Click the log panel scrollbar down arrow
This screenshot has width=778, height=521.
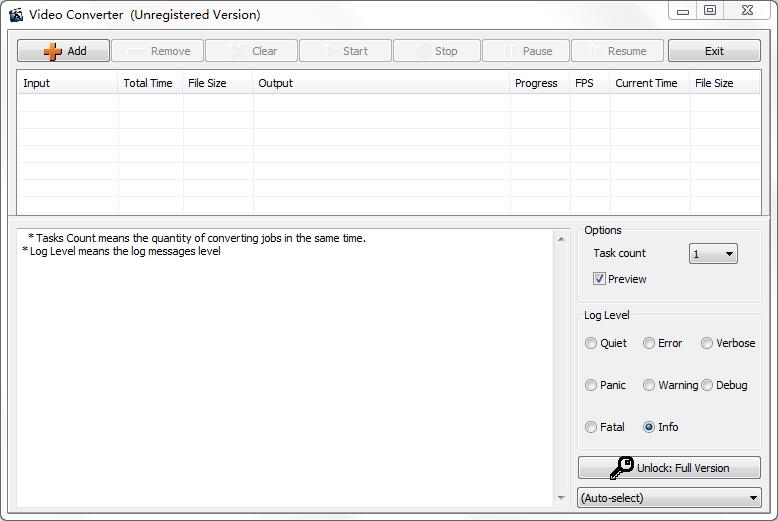pos(561,498)
